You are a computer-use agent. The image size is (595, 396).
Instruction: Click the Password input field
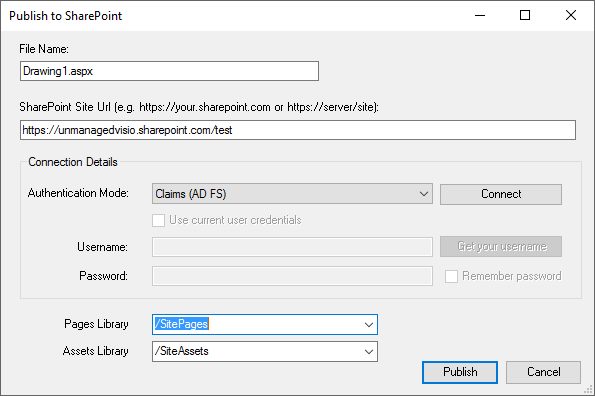(x=292, y=276)
